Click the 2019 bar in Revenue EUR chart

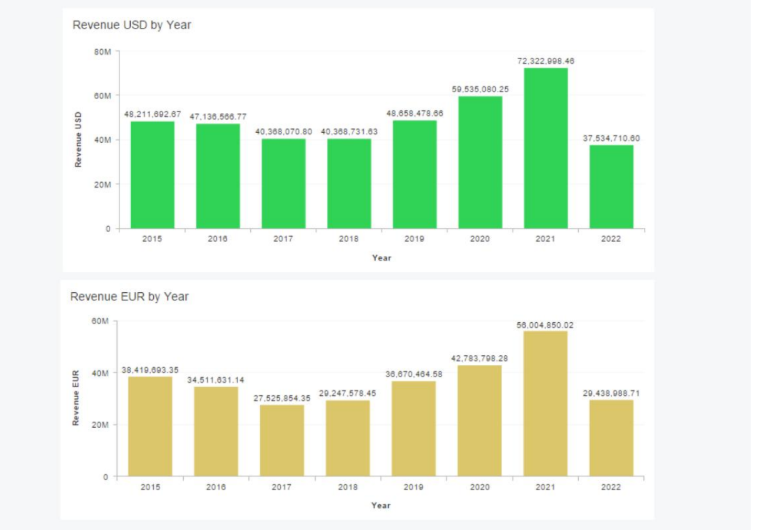tap(414, 429)
